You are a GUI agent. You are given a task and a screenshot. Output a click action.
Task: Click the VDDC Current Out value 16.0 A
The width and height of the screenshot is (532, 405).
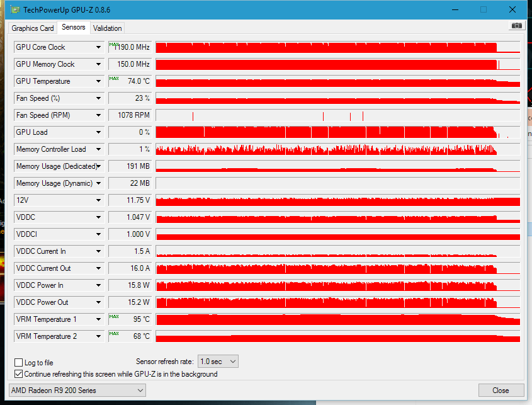click(x=130, y=268)
